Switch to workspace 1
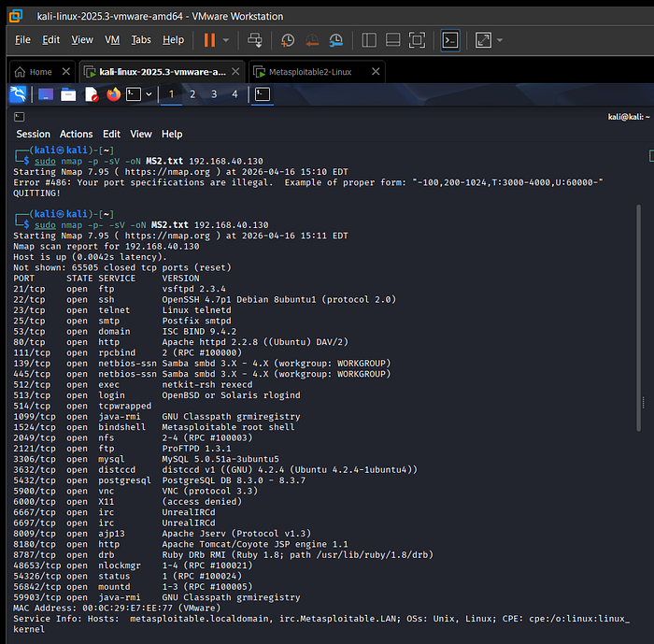The image size is (654, 644). (x=171, y=94)
